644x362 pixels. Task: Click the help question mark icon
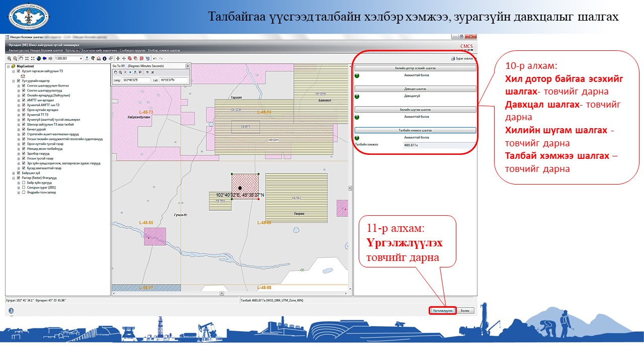coord(11,311)
